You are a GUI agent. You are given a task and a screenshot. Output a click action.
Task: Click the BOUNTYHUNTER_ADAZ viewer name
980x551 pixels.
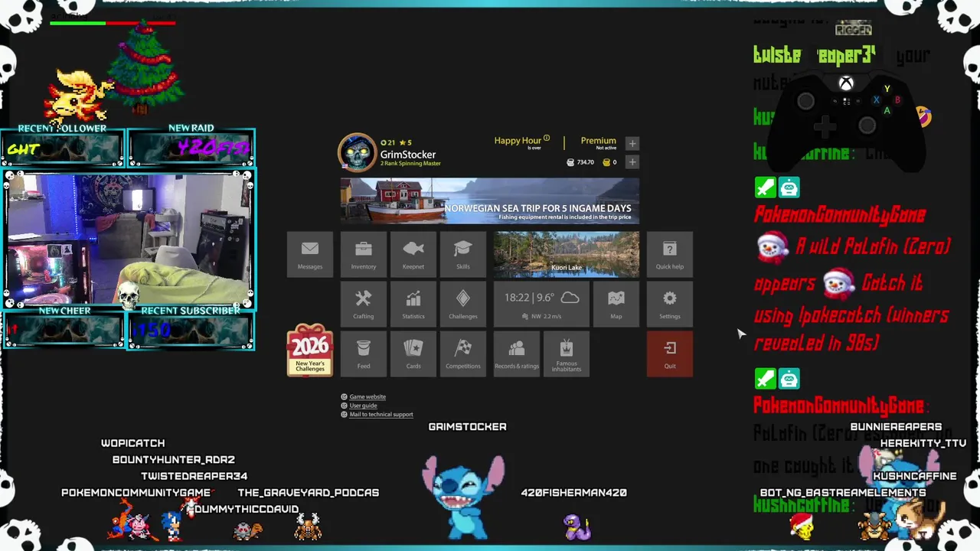tap(174, 460)
